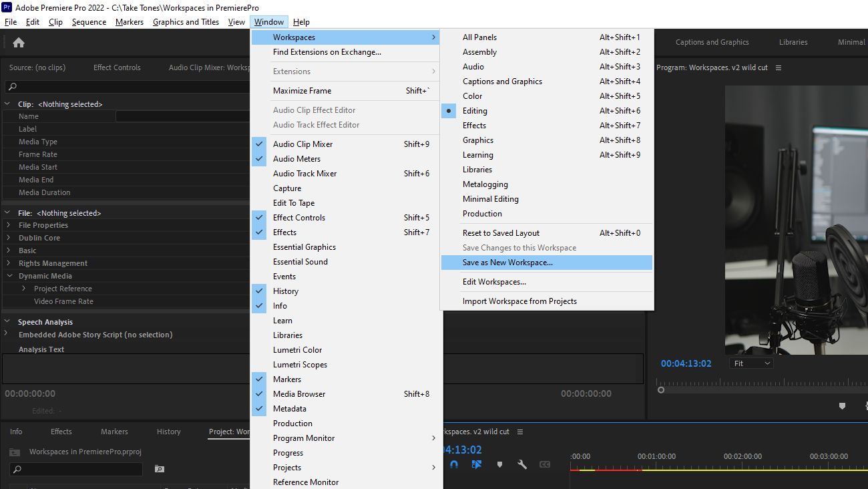Click the Program monitor timecode 00:04:13:02
Image resolution: width=868 pixels, height=489 pixels.
[686, 363]
